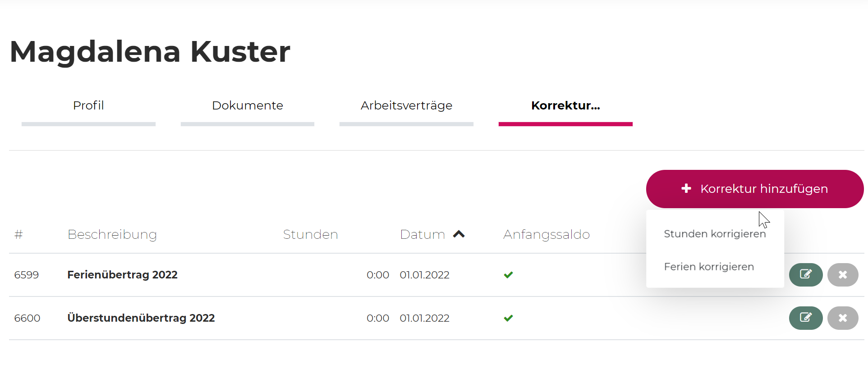Sort by the Beschreibung column header
The width and height of the screenshot is (868, 369).
click(112, 234)
